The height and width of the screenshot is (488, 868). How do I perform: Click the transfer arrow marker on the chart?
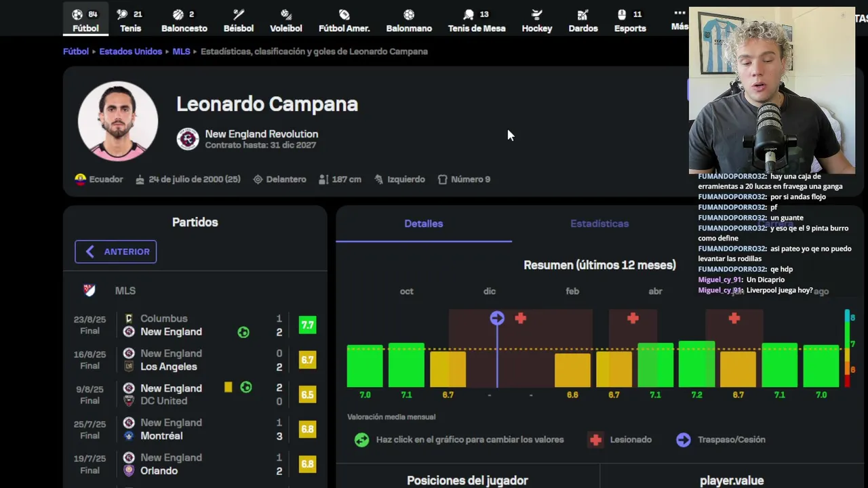497,319
